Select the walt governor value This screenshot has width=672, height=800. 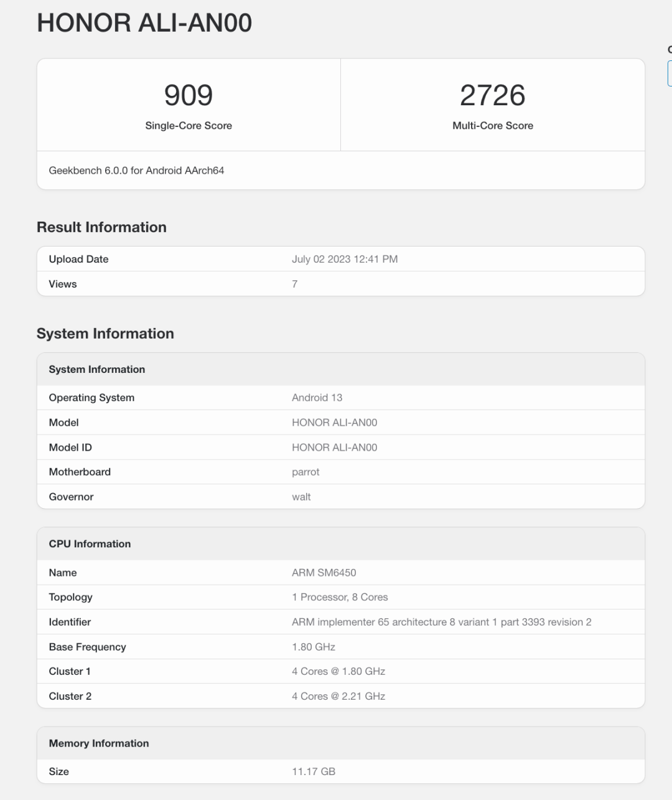click(301, 497)
